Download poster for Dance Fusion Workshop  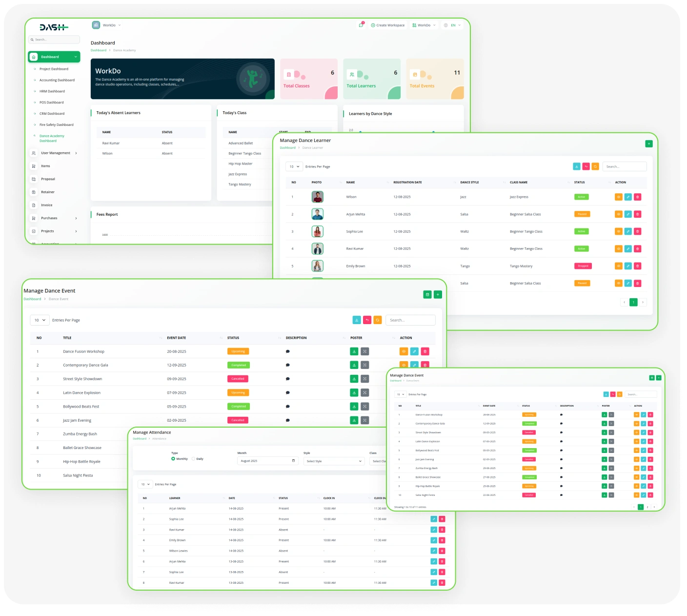coord(354,351)
